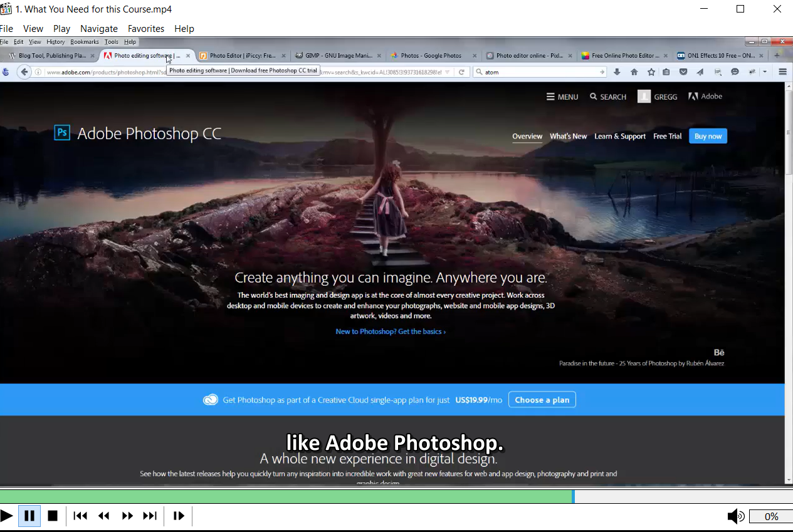Open the browser hamburger menu
793x532 pixels.
pos(782,72)
